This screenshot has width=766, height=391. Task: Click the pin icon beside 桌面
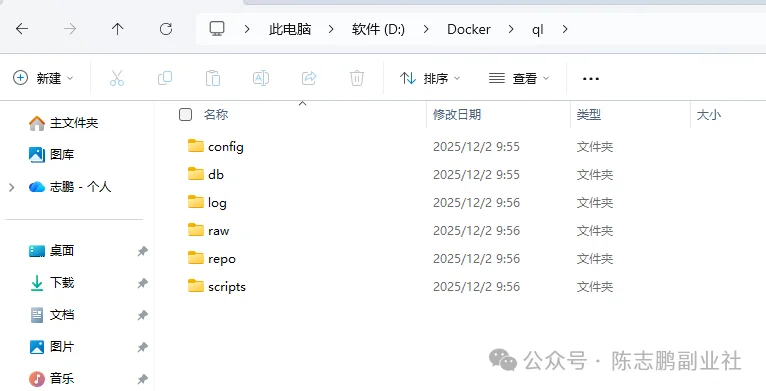[x=142, y=251]
